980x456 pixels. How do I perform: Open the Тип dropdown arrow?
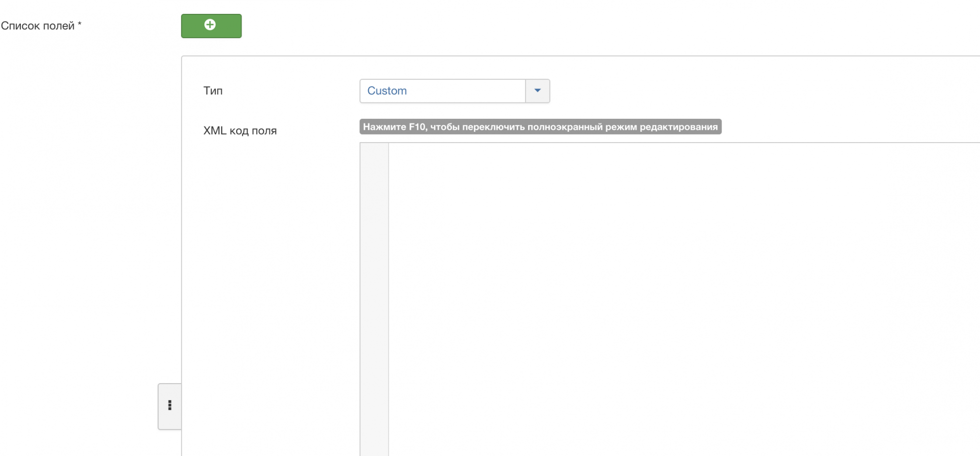click(x=537, y=91)
